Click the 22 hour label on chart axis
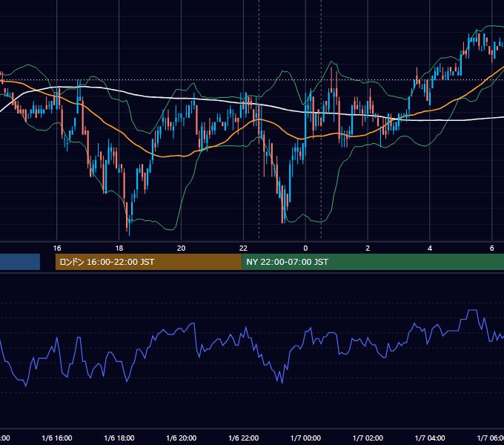504x445 pixels. tap(243, 248)
